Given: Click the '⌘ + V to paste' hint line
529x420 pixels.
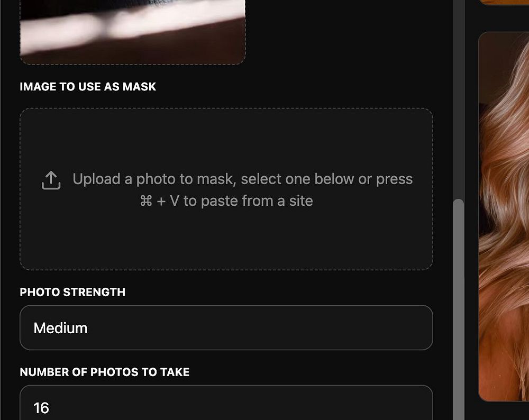Looking at the screenshot, I should [226, 201].
